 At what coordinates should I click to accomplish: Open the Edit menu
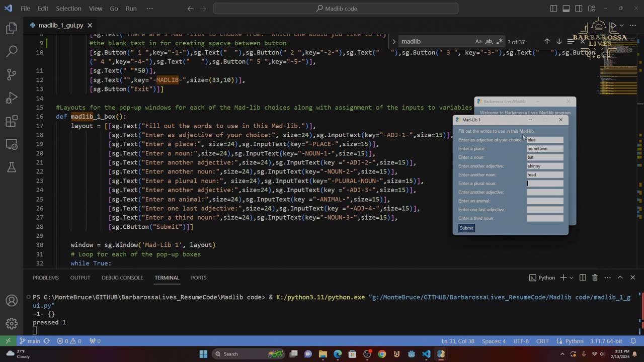(x=43, y=9)
